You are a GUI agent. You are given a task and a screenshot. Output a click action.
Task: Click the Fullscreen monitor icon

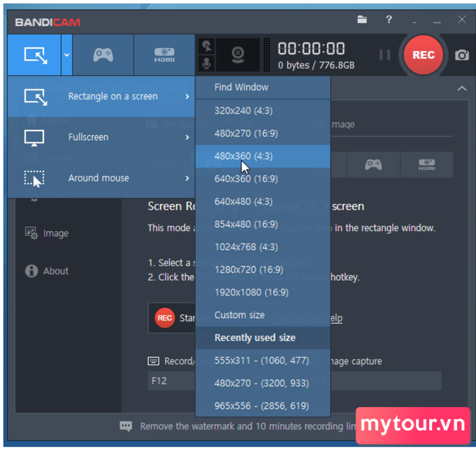click(34, 138)
